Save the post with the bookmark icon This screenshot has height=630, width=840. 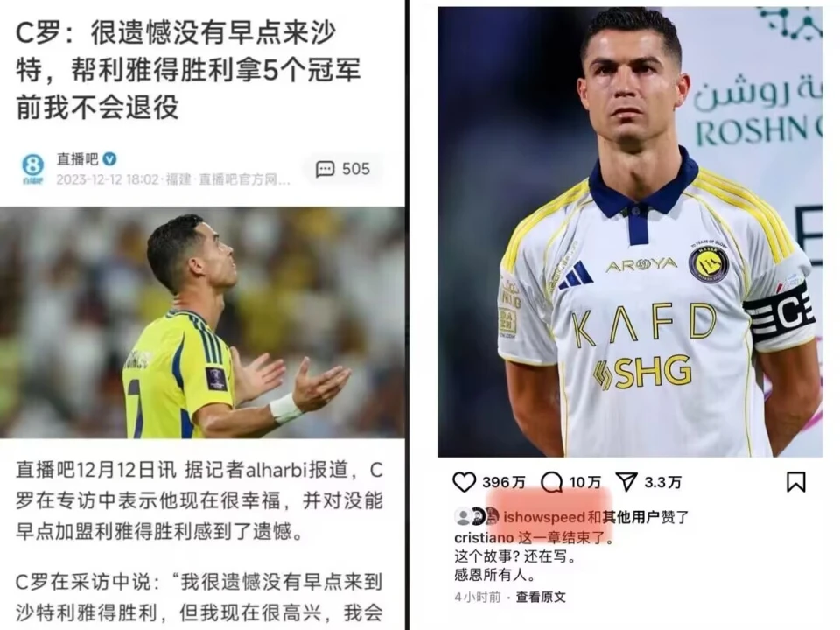795,481
